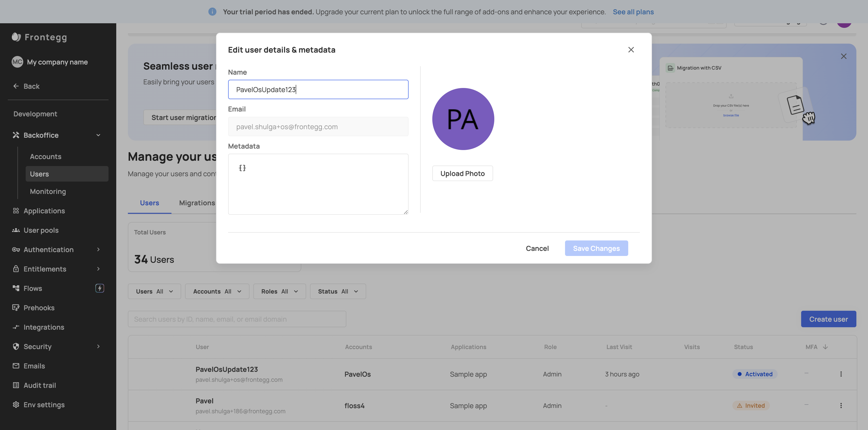The width and height of the screenshot is (868, 430).
Task: Expand the Entitlements submenu
Action: (x=98, y=269)
